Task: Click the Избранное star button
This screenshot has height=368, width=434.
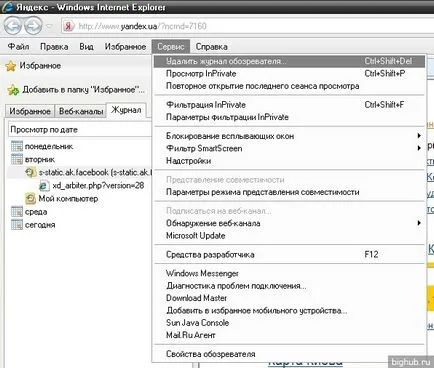Action: 33,66
